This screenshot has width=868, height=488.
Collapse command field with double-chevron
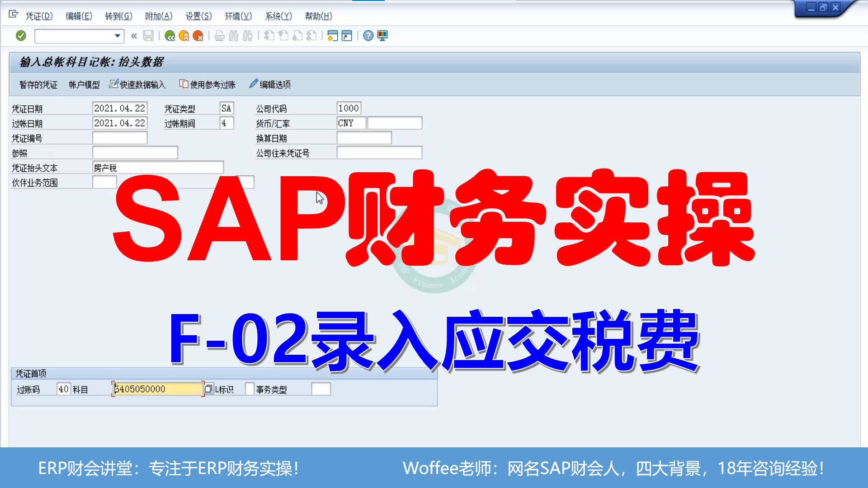point(134,36)
